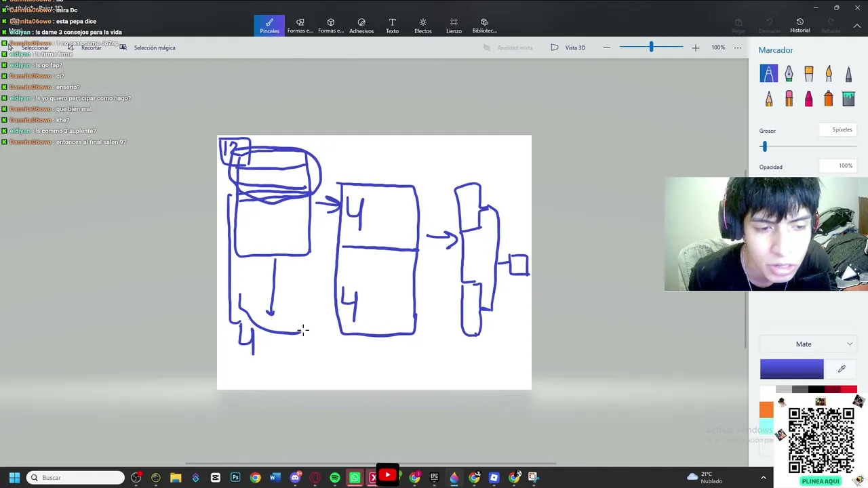Open Epic Games Launcher from taskbar

(434, 478)
